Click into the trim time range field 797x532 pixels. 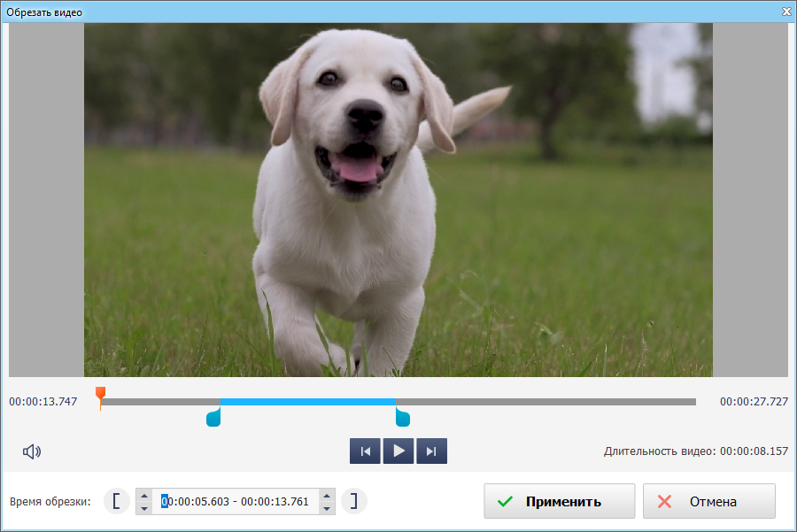coord(235,502)
